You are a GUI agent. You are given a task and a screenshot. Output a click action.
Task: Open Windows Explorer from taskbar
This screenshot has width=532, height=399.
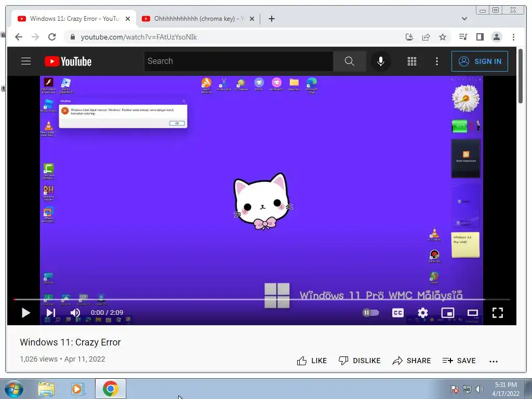(x=46, y=389)
